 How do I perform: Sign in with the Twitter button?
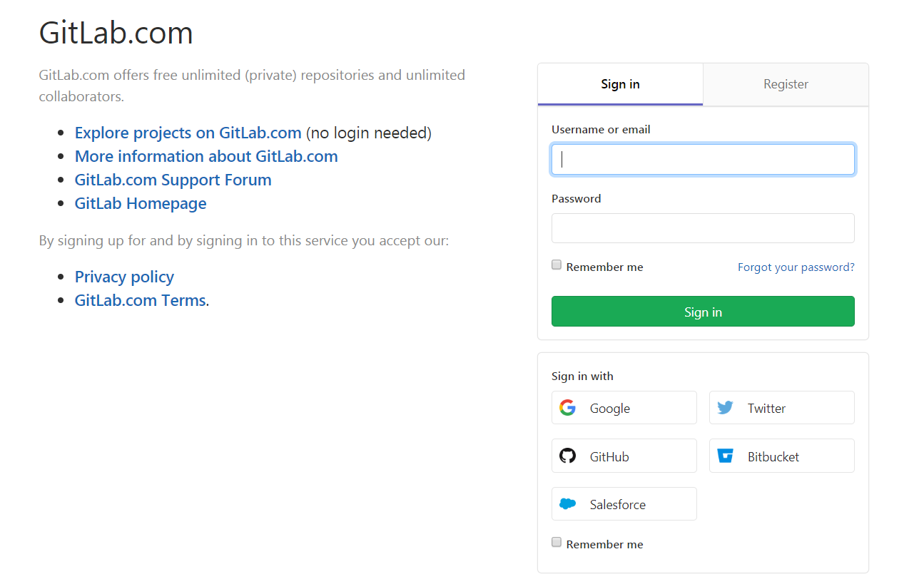pos(781,408)
